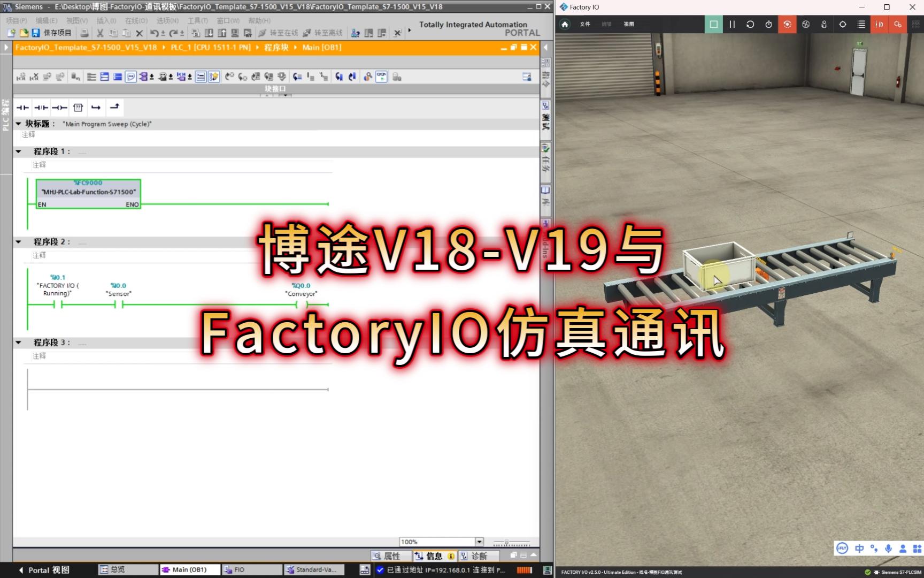Open the FIO editor taskbar tab
The width and height of the screenshot is (924, 578).
pyautogui.click(x=252, y=570)
